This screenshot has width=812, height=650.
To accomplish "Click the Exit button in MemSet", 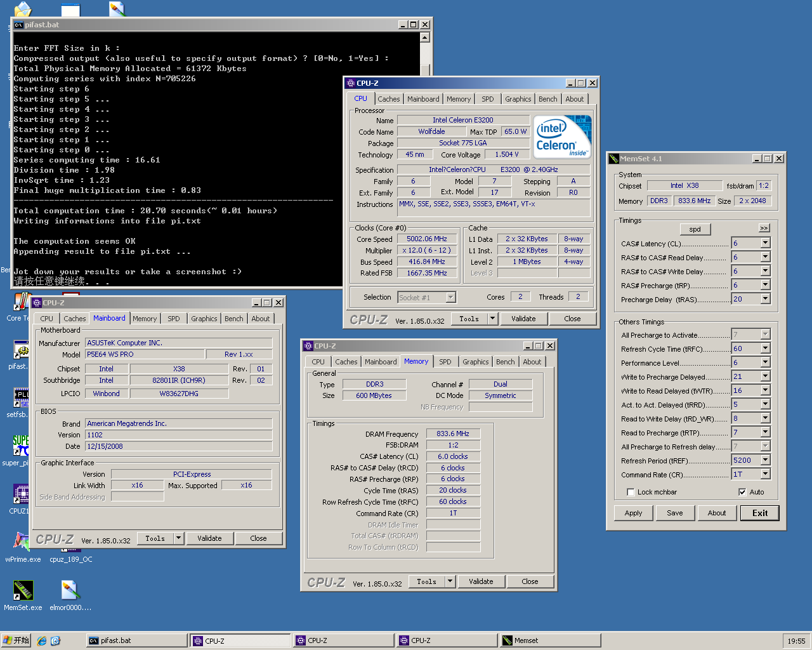I will pyautogui.click(x=760, y=513).
